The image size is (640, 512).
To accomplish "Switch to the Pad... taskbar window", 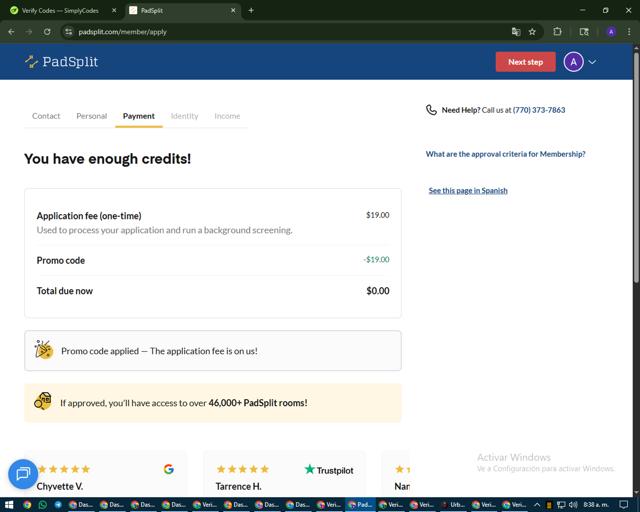I will 360,505.
